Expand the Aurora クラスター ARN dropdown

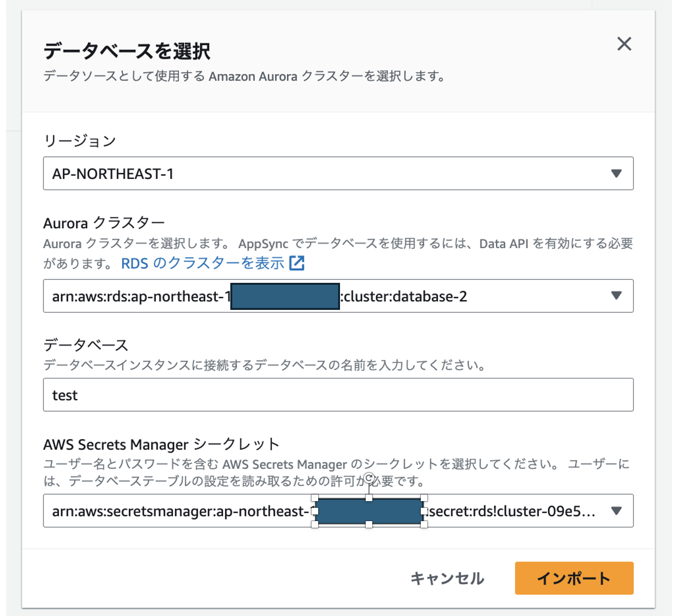[x=338, y=296]
